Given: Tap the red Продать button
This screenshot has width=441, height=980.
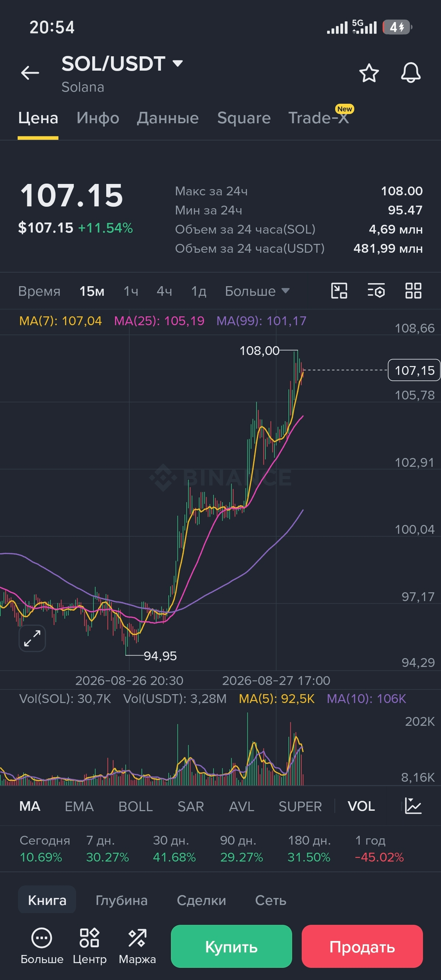Looking at the screenshot, I should click(x=362, y=946).
